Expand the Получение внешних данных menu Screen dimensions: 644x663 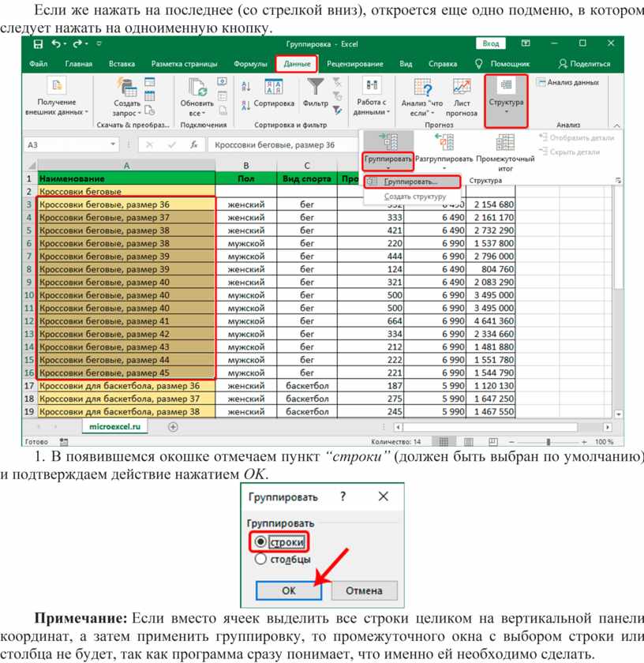[56, 96]
